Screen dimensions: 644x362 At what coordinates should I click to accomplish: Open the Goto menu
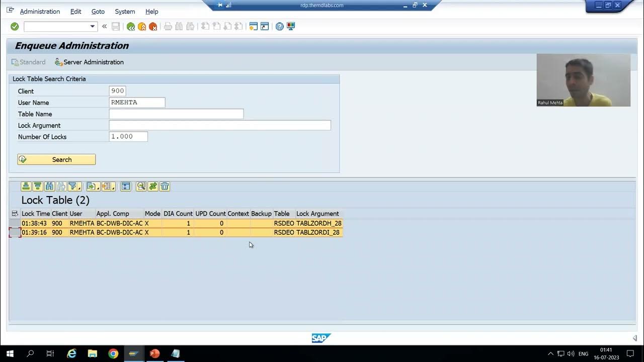click(98, 11)
